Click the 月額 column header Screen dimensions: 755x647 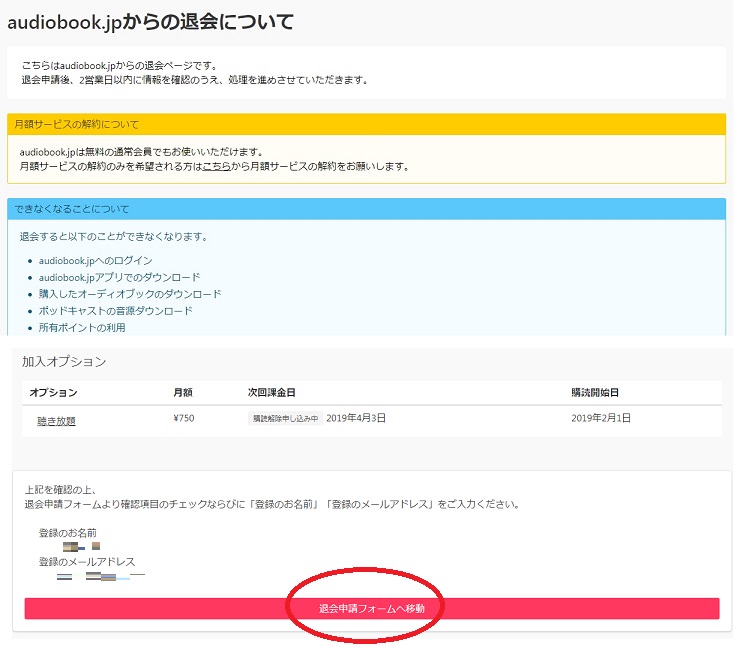[182, 392]
